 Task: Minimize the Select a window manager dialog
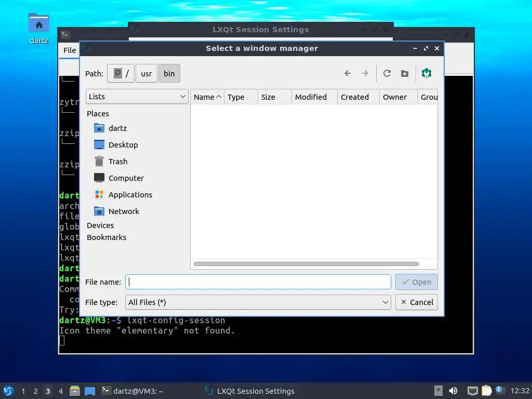415,48
